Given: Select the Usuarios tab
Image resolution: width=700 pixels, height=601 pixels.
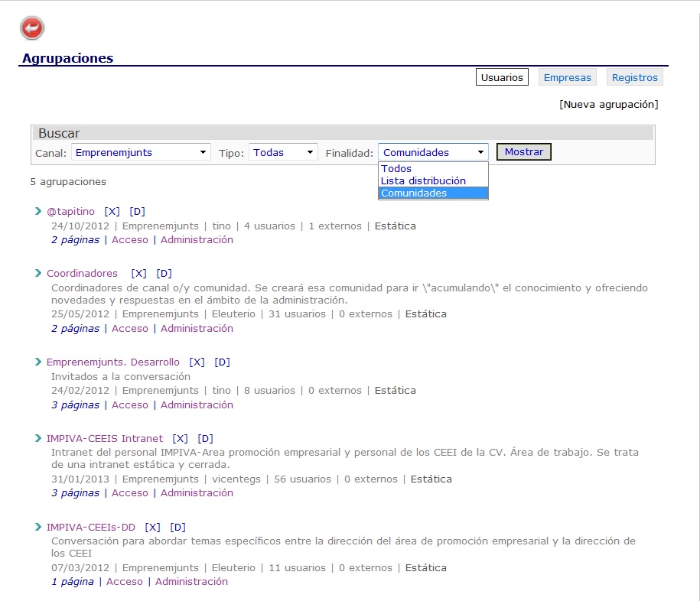Looking at the screenshot, I should [x=502, y=77].
